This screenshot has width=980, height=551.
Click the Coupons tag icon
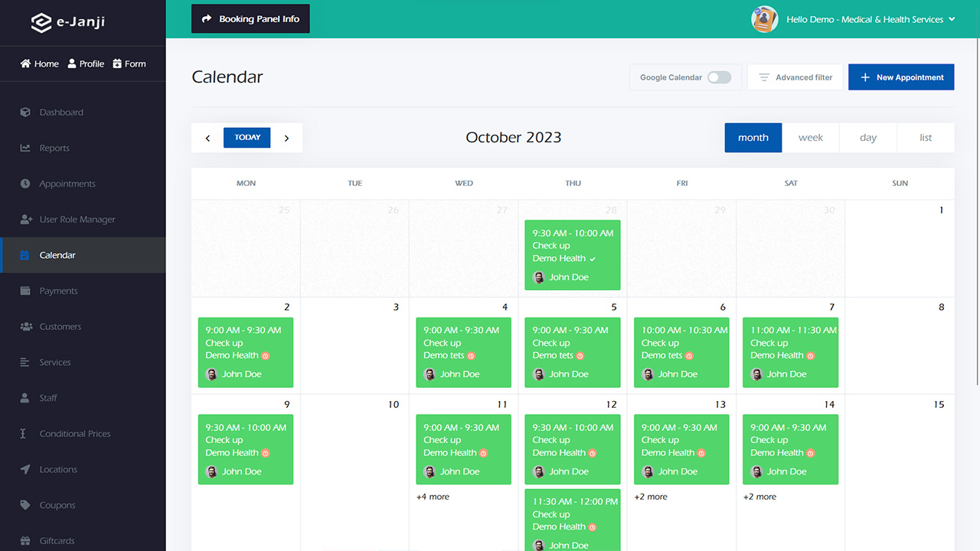(x=25, y=505)
